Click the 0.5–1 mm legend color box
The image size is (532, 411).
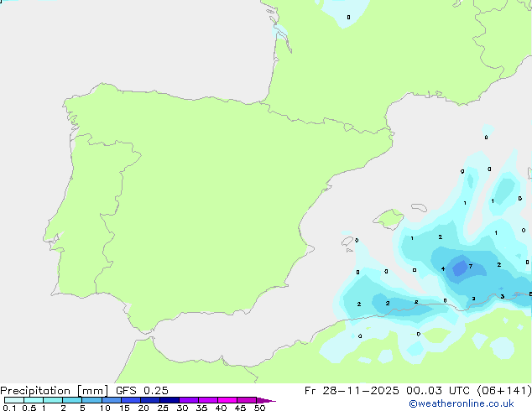34,400
